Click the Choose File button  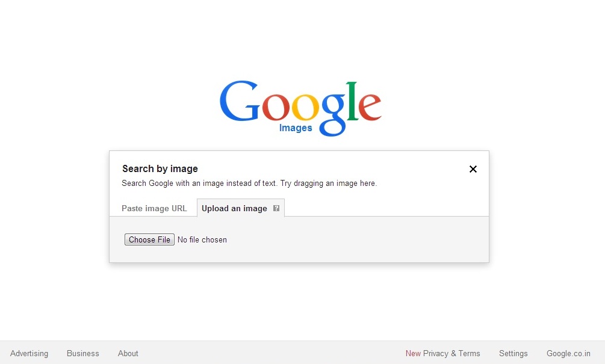point(149,239)
